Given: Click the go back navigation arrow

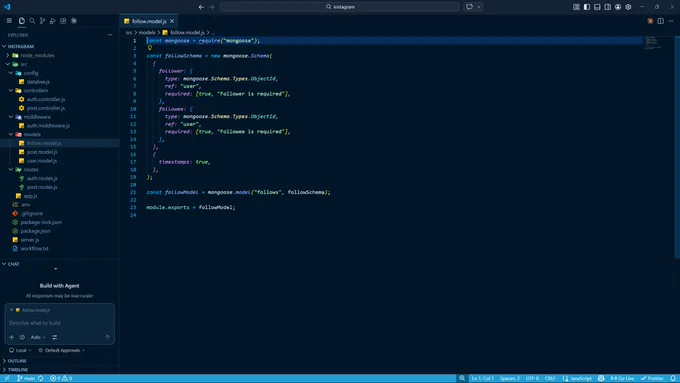Looking at the screenshot, I should (201, 7).
